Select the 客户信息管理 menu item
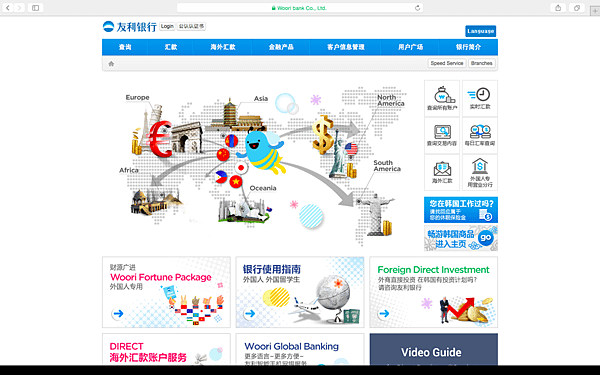Screen dimensions: 600x375 (x=346, y=47)
